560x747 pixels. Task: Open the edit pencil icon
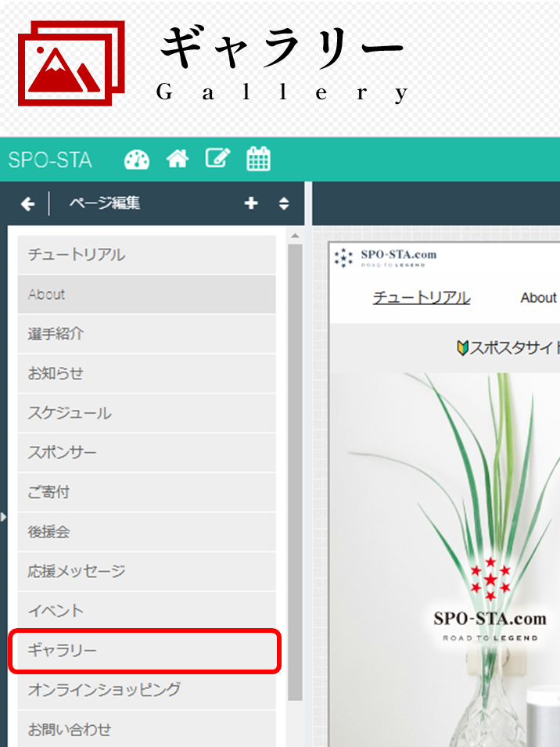217,159
